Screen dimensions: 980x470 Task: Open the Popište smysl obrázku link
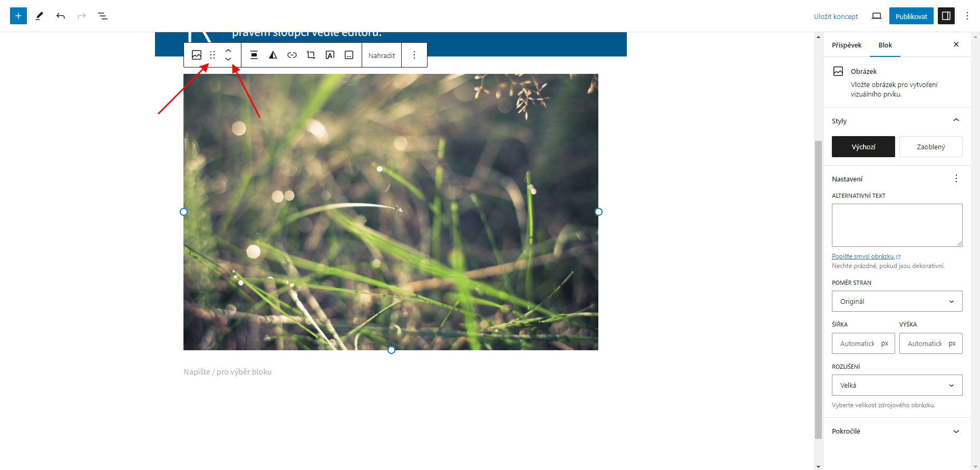[x=866, y=256]
